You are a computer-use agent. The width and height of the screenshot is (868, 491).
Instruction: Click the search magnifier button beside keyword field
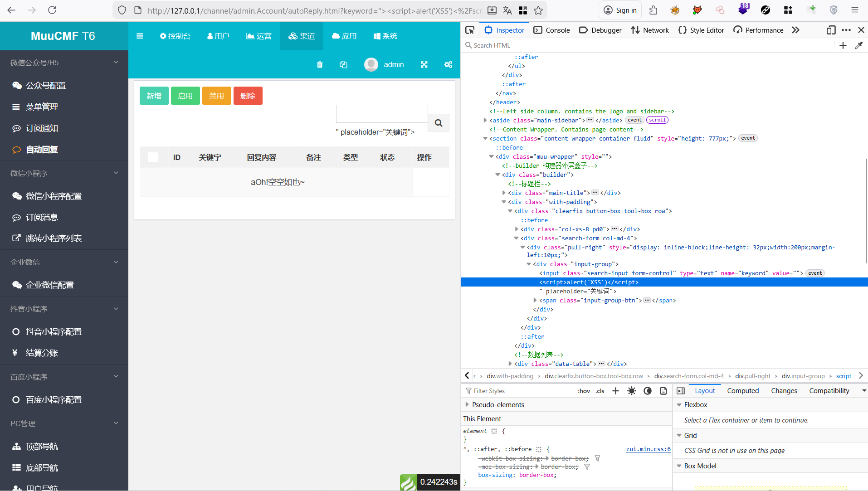[439, 123]
